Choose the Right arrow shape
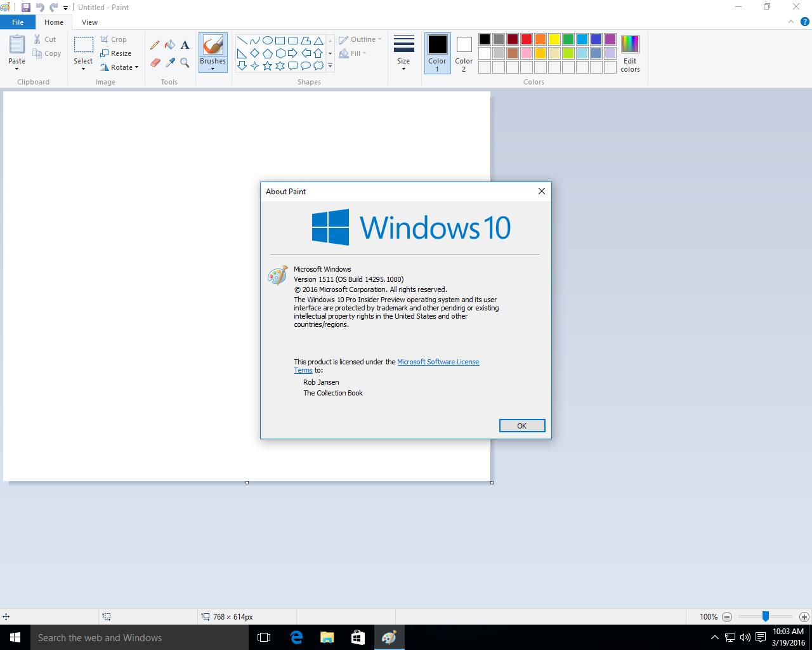The height and width of the screenshot is (650, 812). click(292, 53)
